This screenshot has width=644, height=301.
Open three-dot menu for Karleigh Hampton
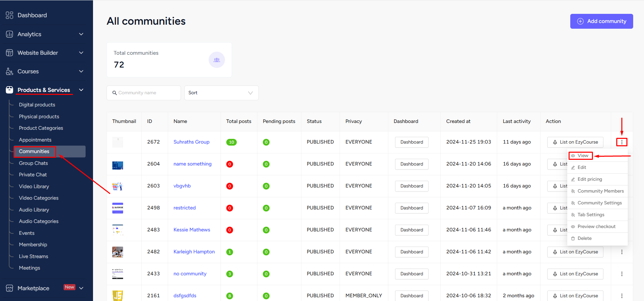(x=622, y=252)
